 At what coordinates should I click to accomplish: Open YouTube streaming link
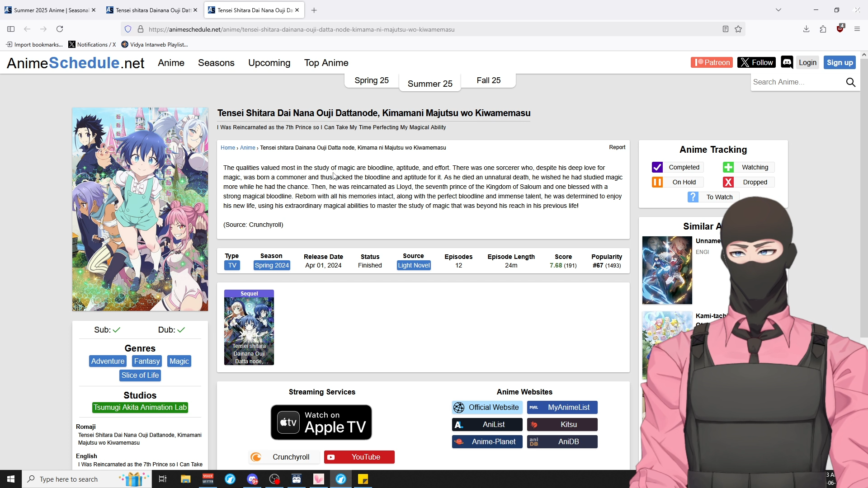point(359,457)
